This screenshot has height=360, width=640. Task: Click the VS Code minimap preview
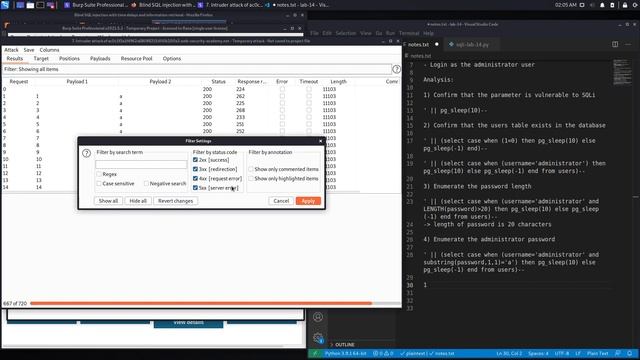622,73
